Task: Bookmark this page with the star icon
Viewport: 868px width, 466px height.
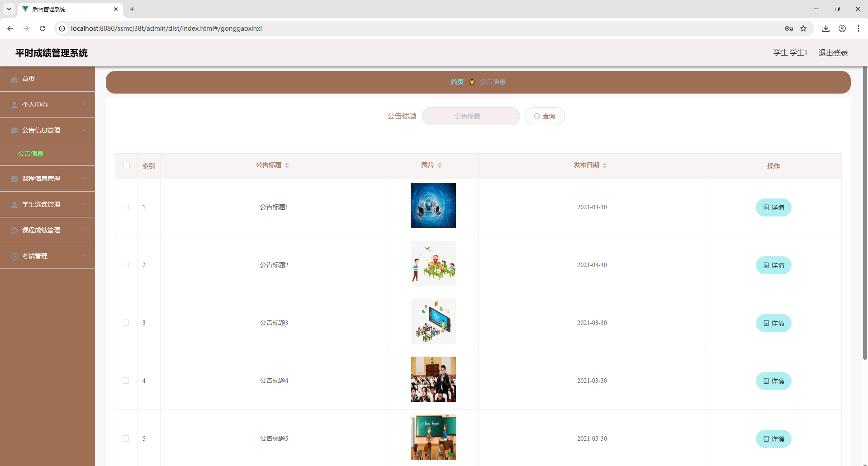Action: pyautogui.click(x=803, y=28)
